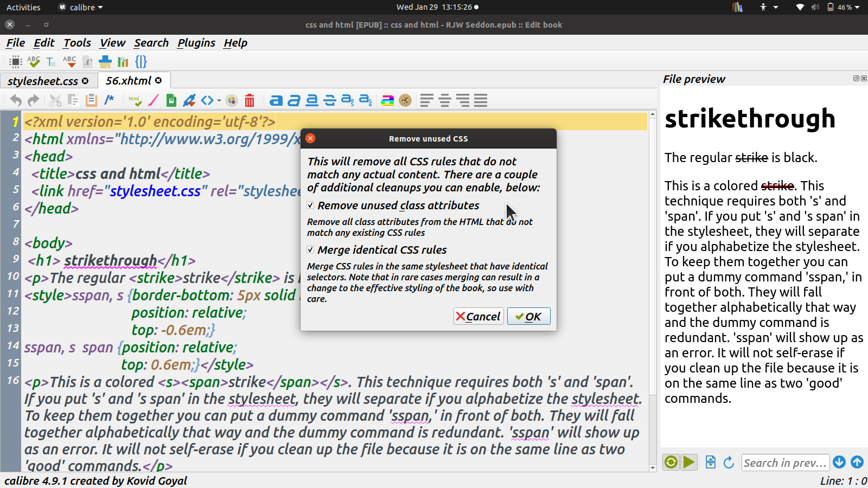This screenshot has width=868, height=488.
Task: Toggle comment with the /* icon
Action: pos(109,100)
